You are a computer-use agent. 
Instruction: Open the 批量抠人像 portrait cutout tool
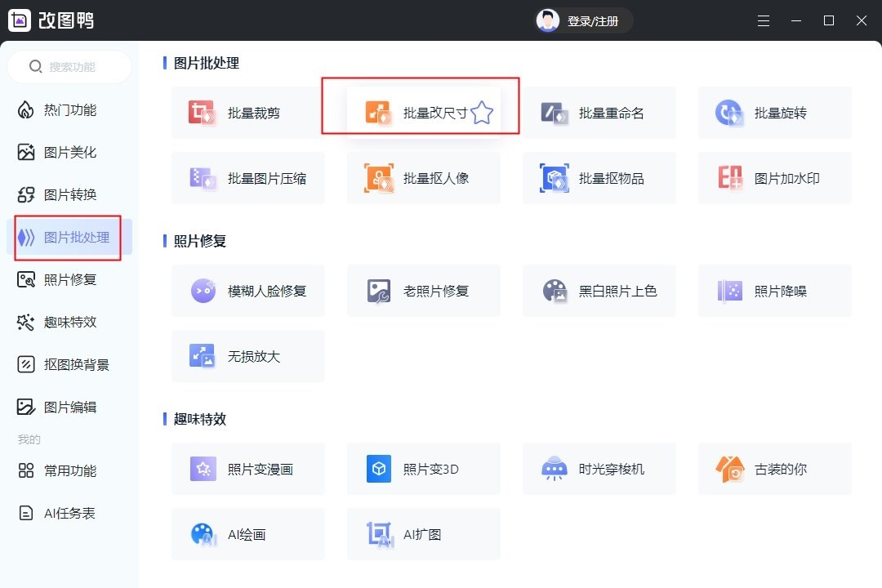[423, 177]
